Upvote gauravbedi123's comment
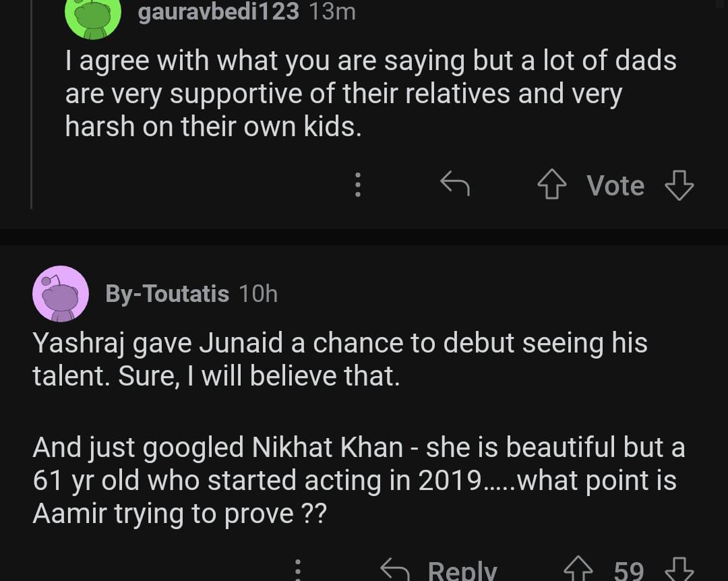 (x=551, y=185)
